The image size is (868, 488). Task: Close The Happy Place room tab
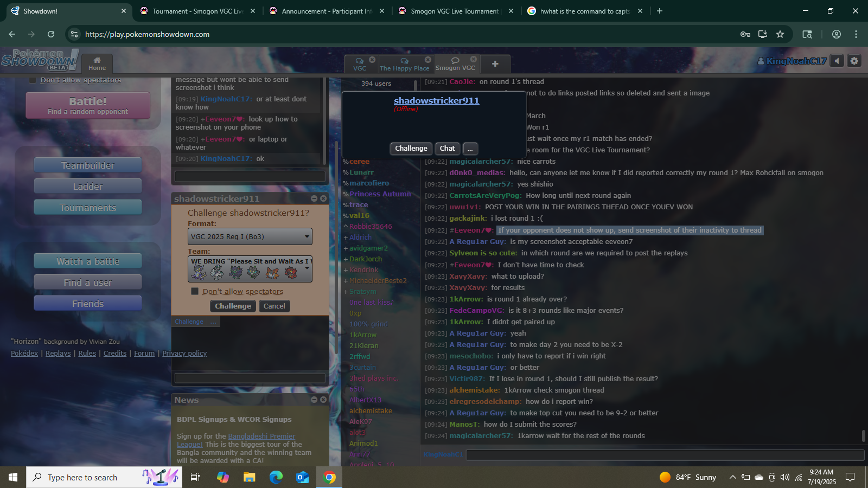(x=428, y=60)
